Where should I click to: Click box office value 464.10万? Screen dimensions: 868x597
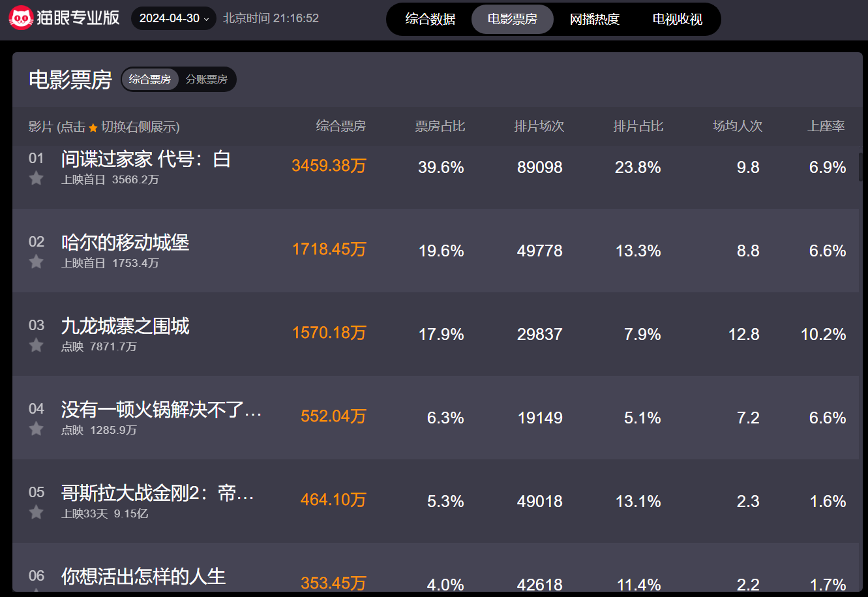333,500
